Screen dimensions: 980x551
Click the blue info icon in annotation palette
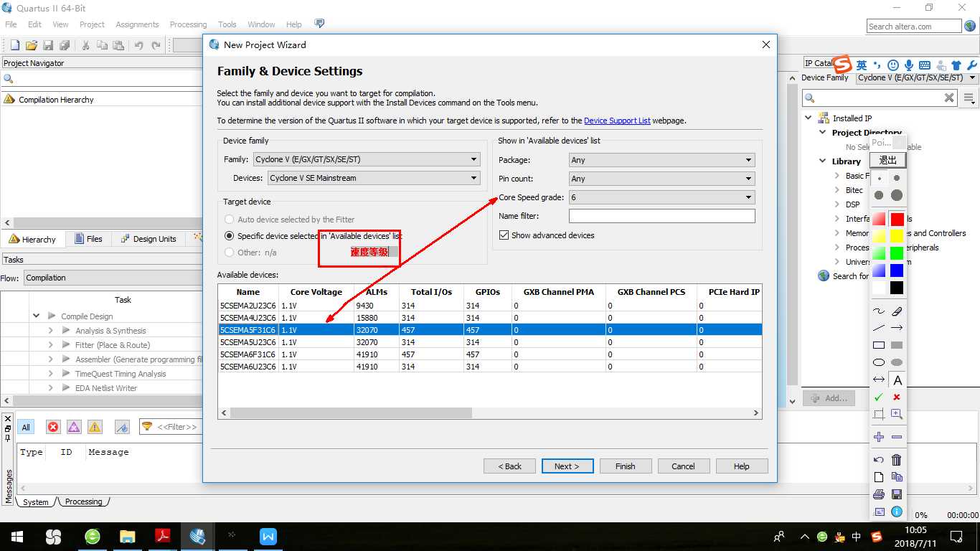897,512
